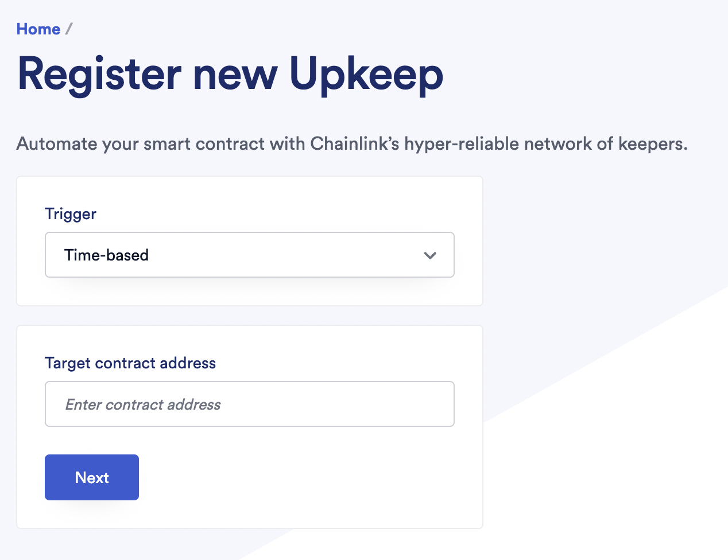This screenshot has height=560, width=728.
Task: Click the breadcrumb slash separator
Action: point(69,29)
